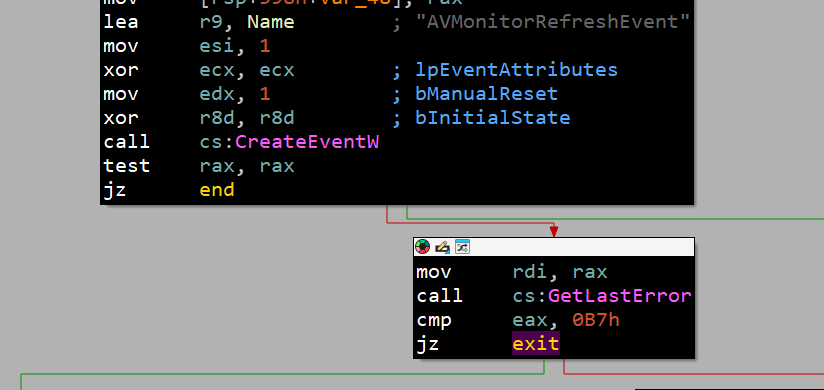Select the Name operand in lea instruction
Image resolution: width=824 pixels, height=390 pixels.
(271, 22)
